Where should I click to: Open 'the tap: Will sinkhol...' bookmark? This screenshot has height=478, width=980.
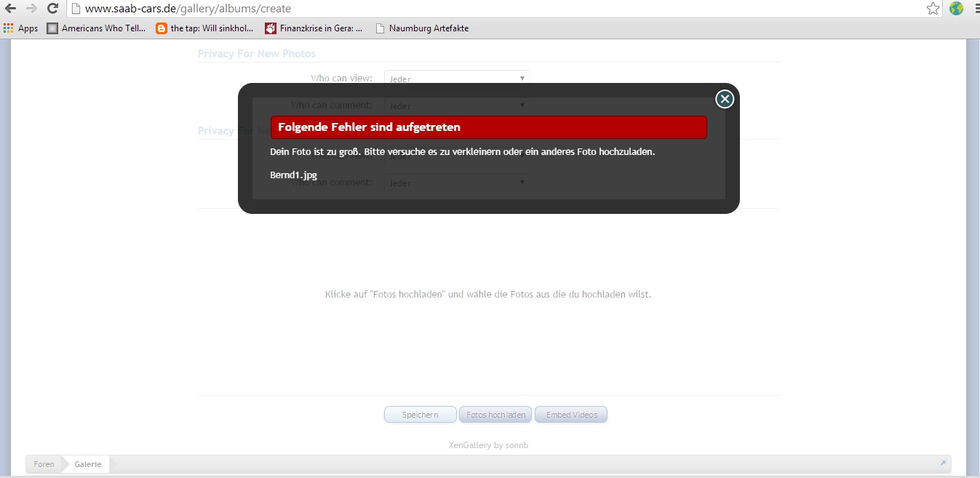(x=205, y=28)
